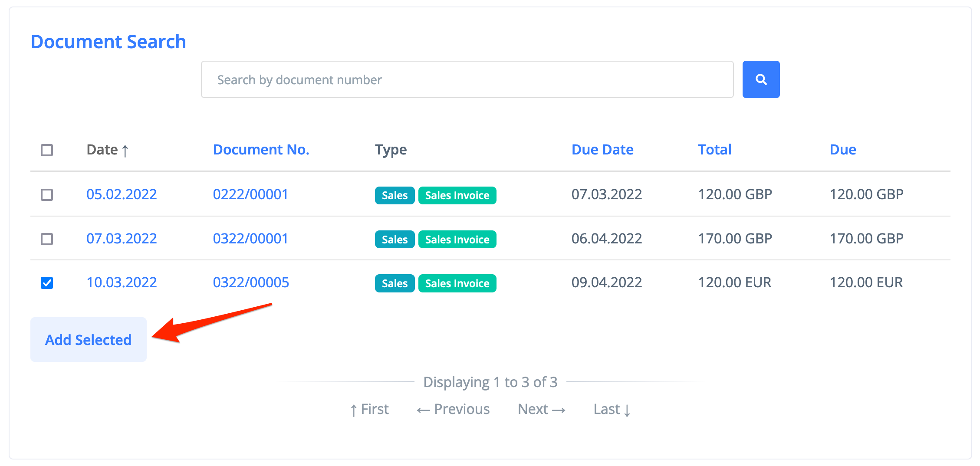The width and height of the screenshot is (980, 466).
Task: Open document number 0322/00005
Action: pos(251,282)
